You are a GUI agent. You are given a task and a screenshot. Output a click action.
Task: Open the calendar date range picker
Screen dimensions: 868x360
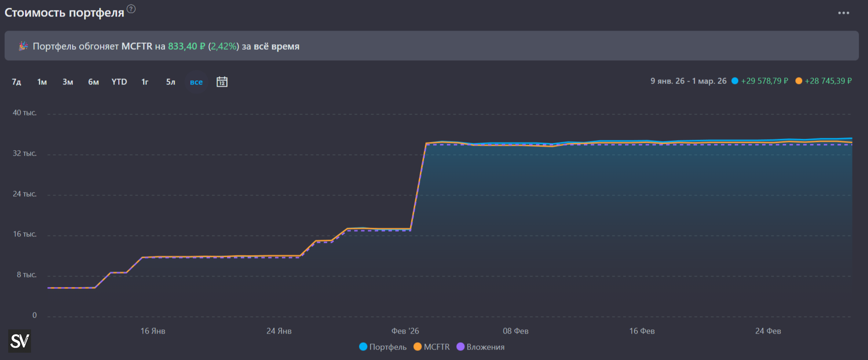[222, 82]
